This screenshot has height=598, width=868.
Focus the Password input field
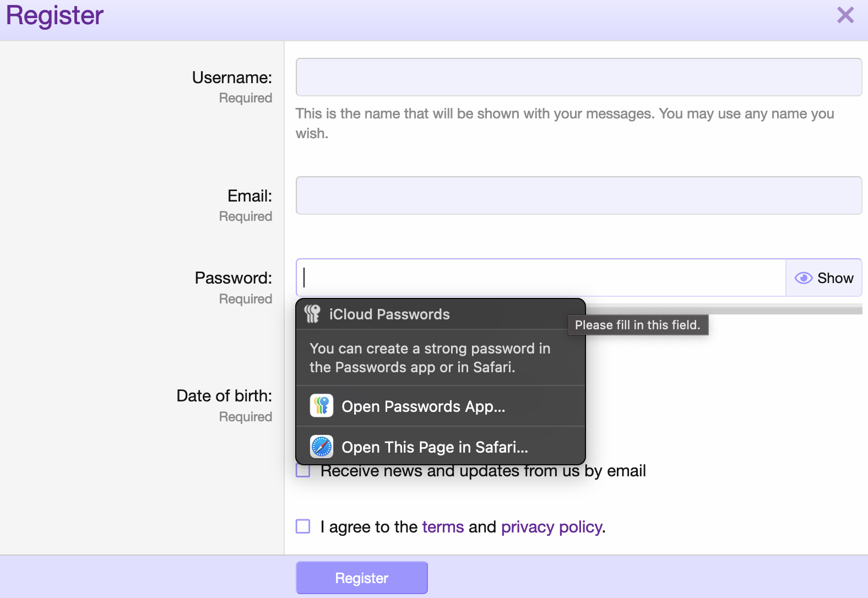(541, 278)
